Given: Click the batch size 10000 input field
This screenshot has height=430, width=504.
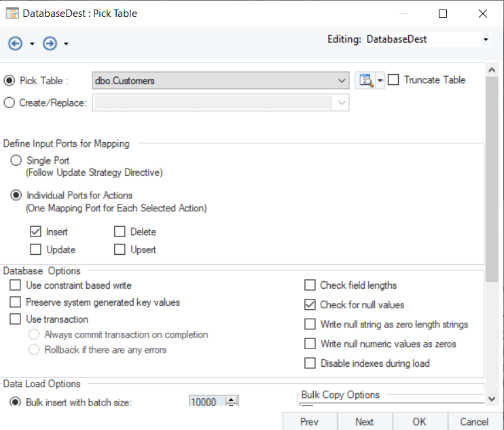Looking at the screenshot, I should 207,401.
